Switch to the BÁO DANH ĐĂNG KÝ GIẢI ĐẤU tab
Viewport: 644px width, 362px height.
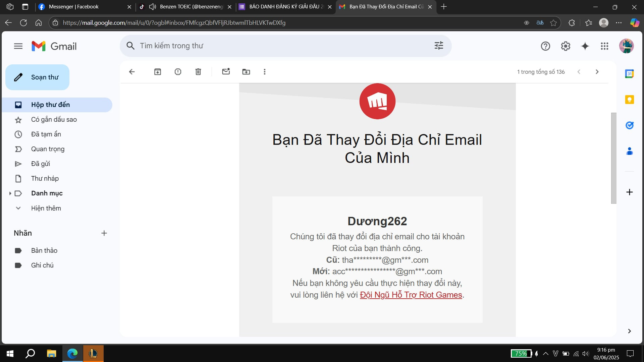285,7
